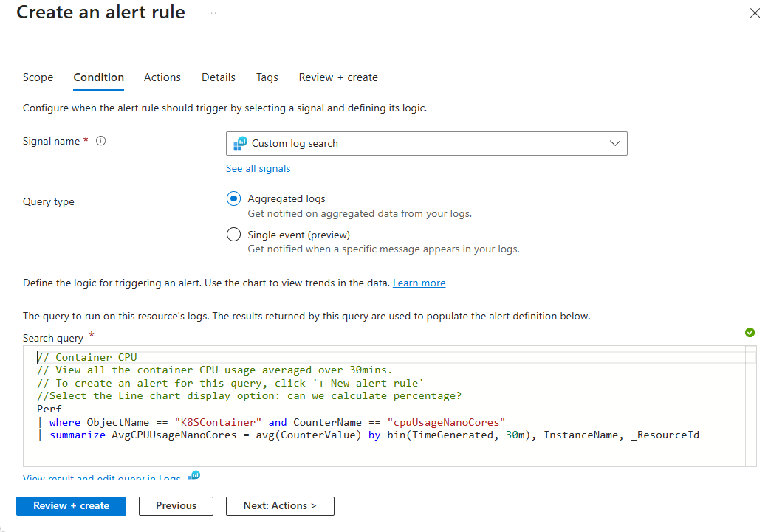Click the 'Perf' line in the query
This screenshot has height=532, width=768.
click(x=49, y=410)
